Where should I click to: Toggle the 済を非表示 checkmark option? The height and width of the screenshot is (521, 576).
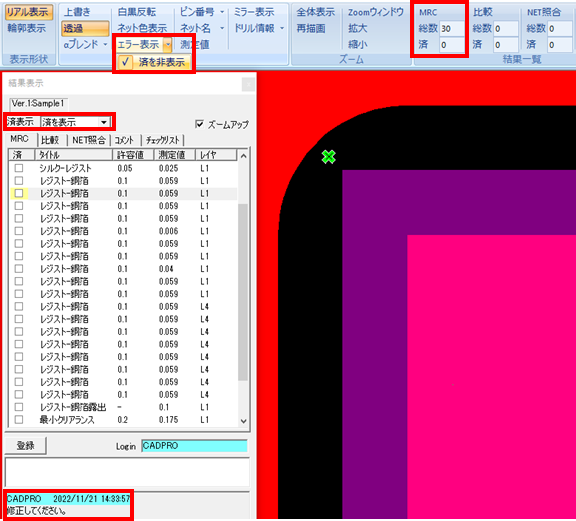(x=154, y=62)
